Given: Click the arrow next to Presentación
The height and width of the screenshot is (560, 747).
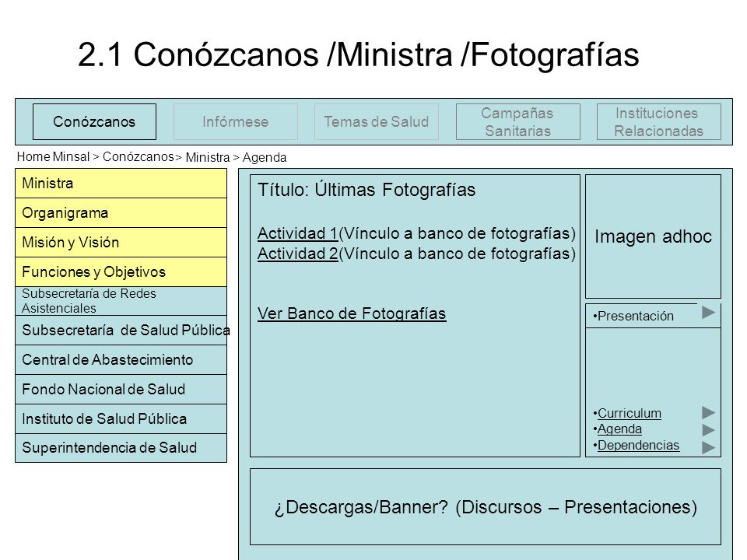Looking at the screenshot, I should pyautogui.click(x=708, y=313).
